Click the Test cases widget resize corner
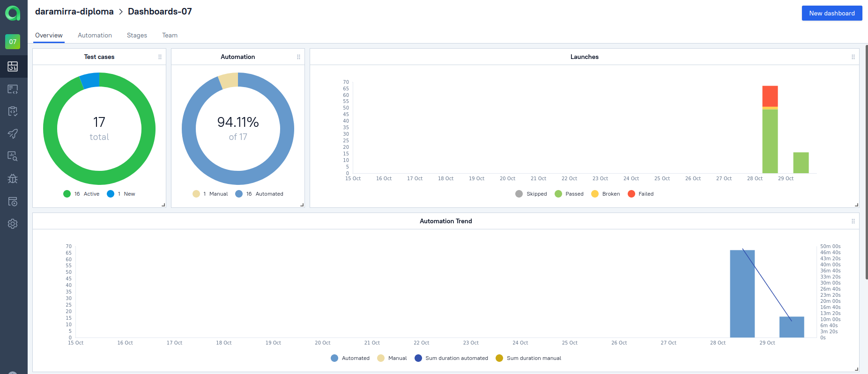This screenshot has height=374, width=868. [163, 205]
